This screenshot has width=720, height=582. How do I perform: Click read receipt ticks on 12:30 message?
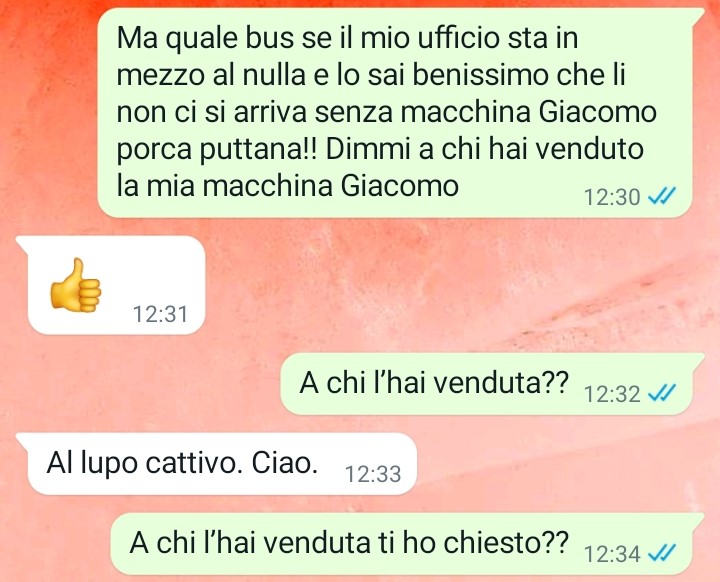(x=662, y=197)
